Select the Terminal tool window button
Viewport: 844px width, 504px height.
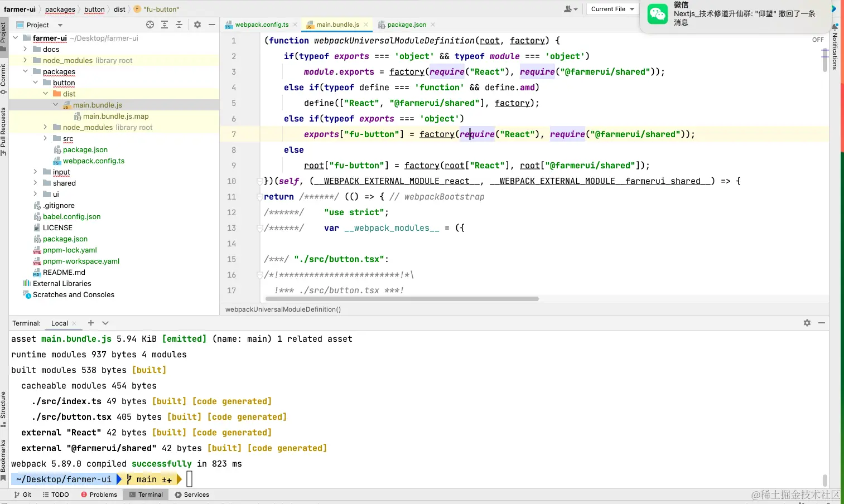[146, 495]
